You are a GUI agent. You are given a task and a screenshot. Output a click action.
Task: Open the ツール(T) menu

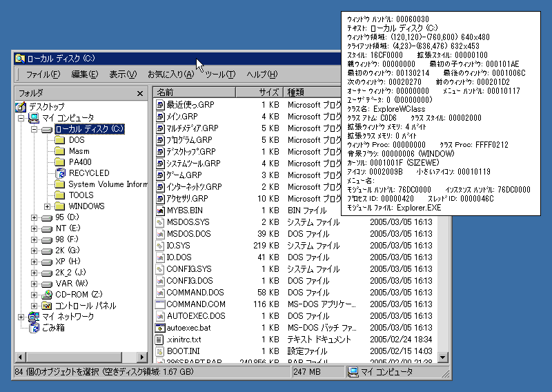[220, 75]
